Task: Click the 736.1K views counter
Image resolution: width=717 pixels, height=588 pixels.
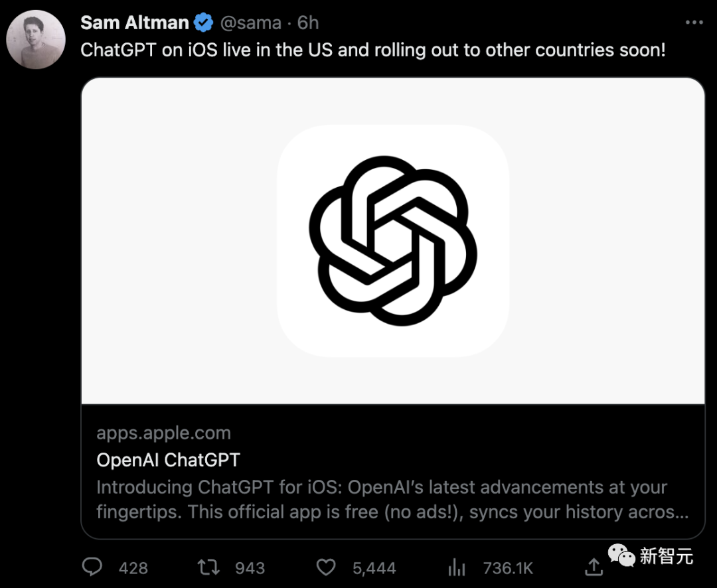Action: click(508, 567)
